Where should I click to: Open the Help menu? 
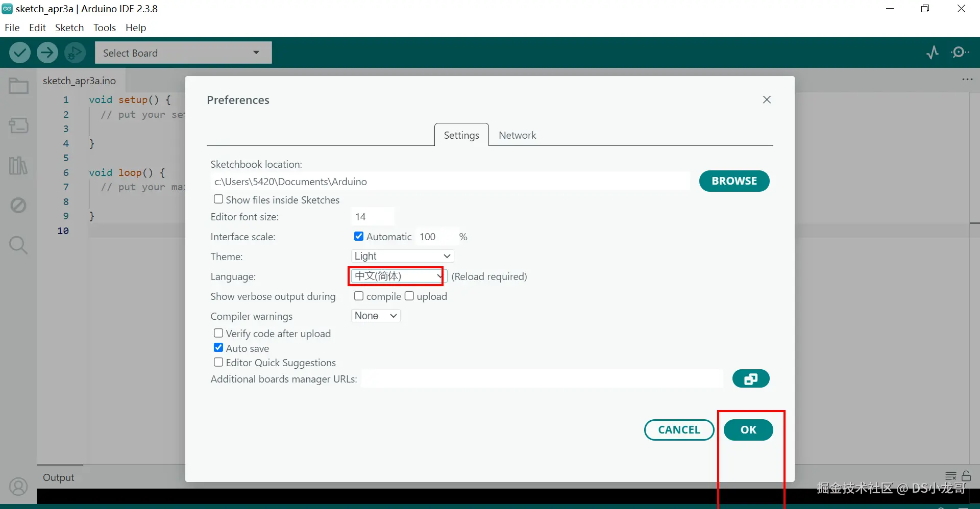pyautogui.click(x=136, y=28)
